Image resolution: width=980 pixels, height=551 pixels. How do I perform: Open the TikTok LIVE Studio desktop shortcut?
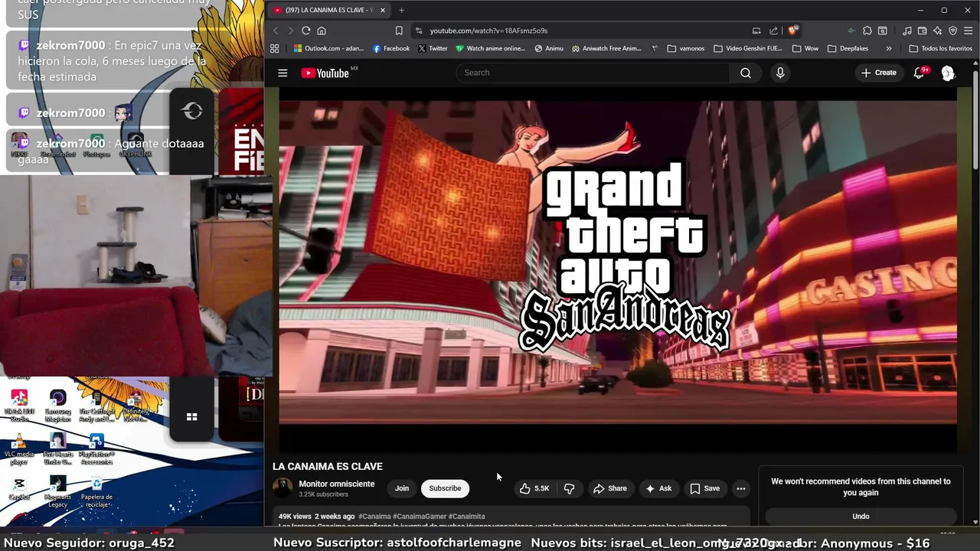pyautogui.click(x=19, y=406)
